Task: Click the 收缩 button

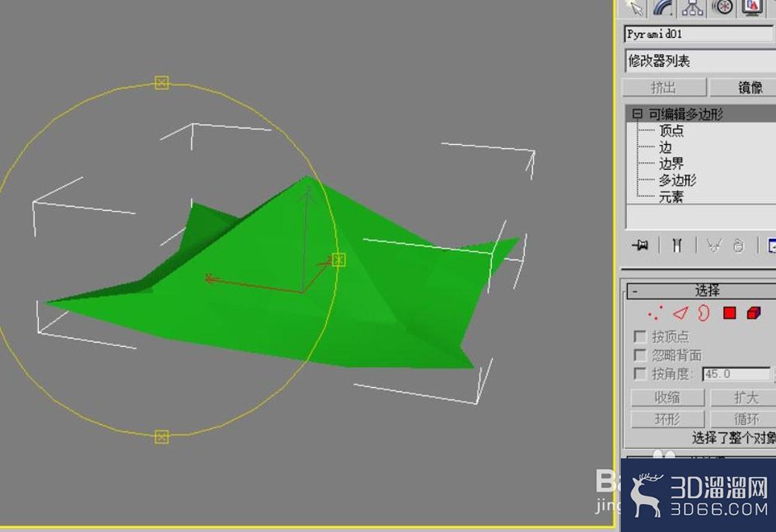Action: click(x=667, y=398)
